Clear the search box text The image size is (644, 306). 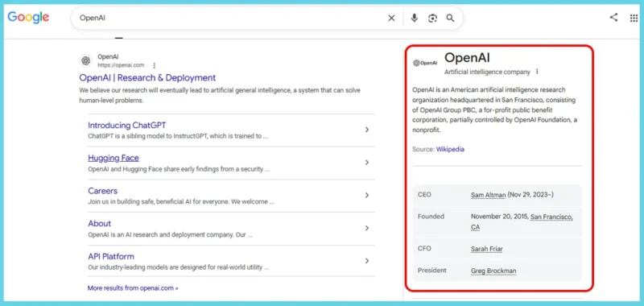tap(391, 18)
